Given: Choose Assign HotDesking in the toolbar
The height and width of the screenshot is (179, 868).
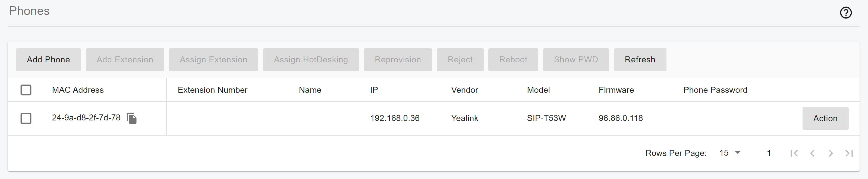Looking at the screenshot, I should (311, 60).
